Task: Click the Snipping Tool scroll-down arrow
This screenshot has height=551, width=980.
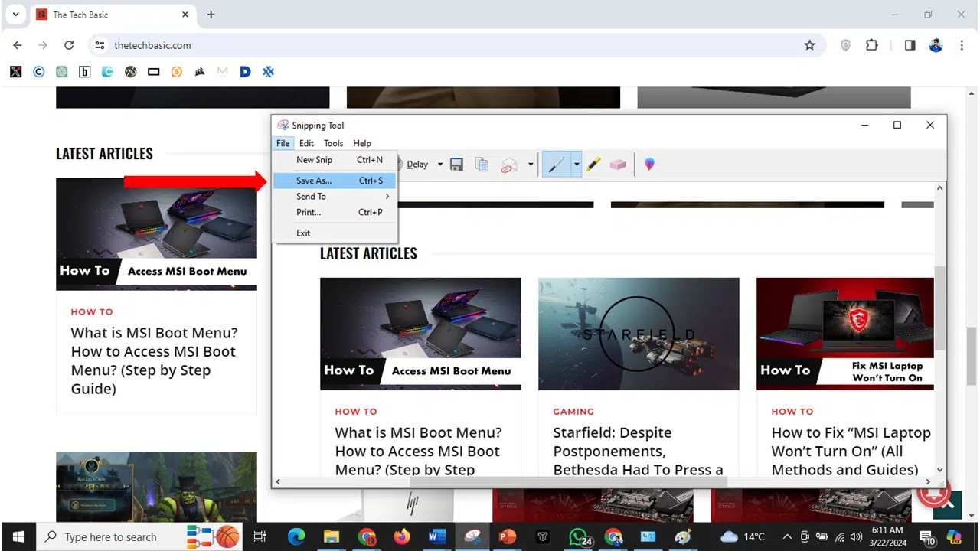Action: (940, 471)
